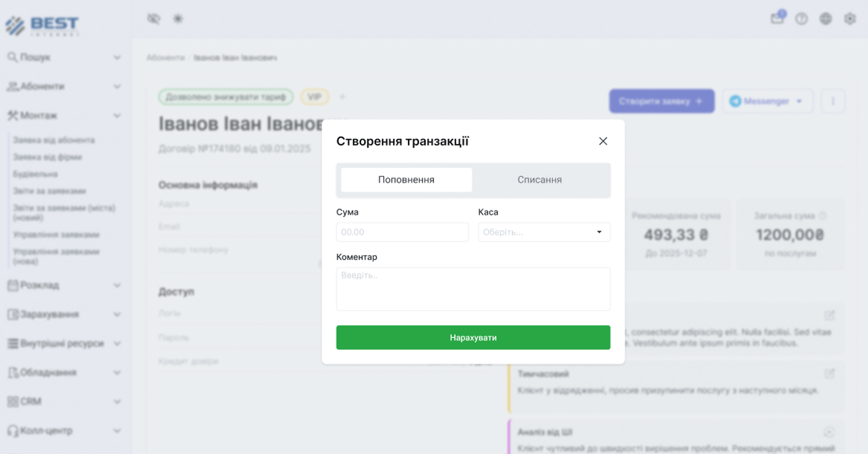868x454 pixels.
Task: Switch to the Поповнення tab
Action: point(406,180)
